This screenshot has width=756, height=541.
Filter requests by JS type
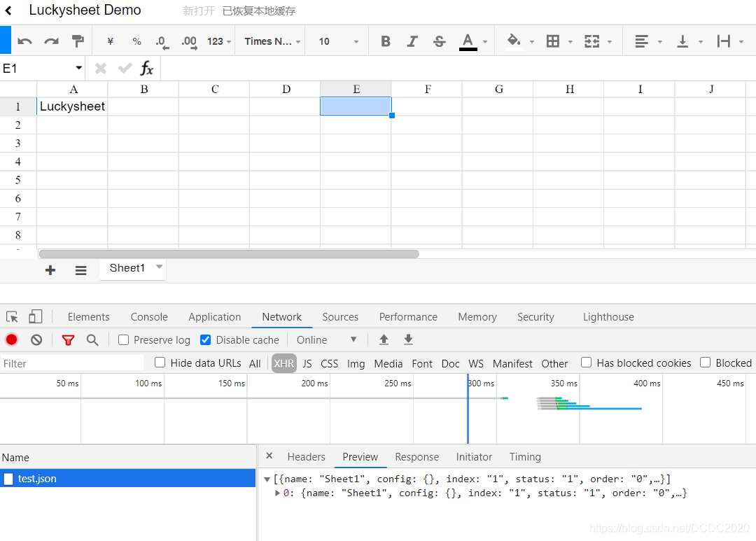307,363
